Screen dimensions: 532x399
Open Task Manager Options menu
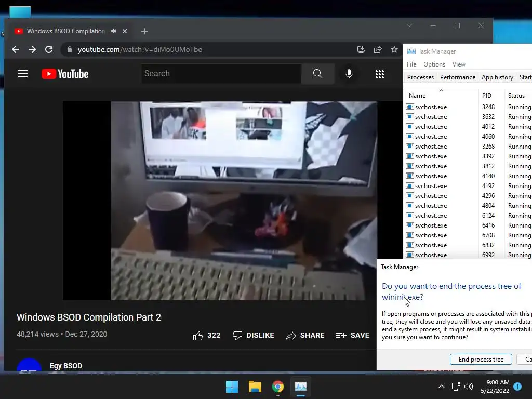tap(434, 64)
